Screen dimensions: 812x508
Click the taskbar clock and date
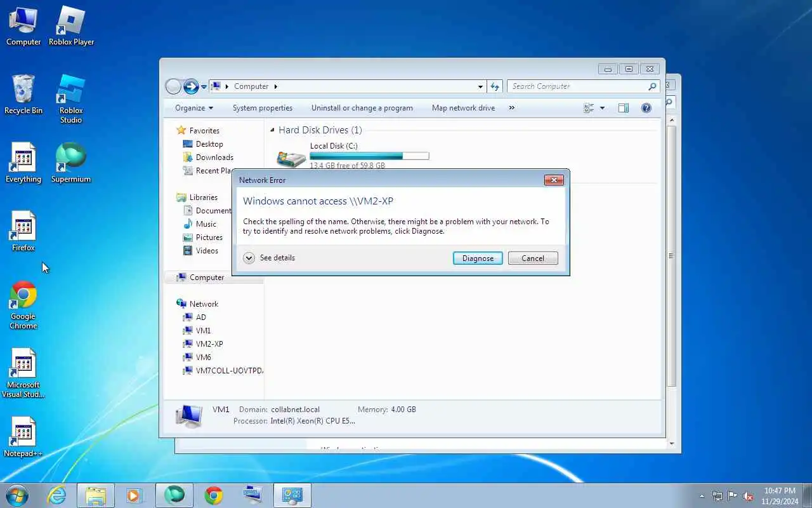click(x=780, y=496)
